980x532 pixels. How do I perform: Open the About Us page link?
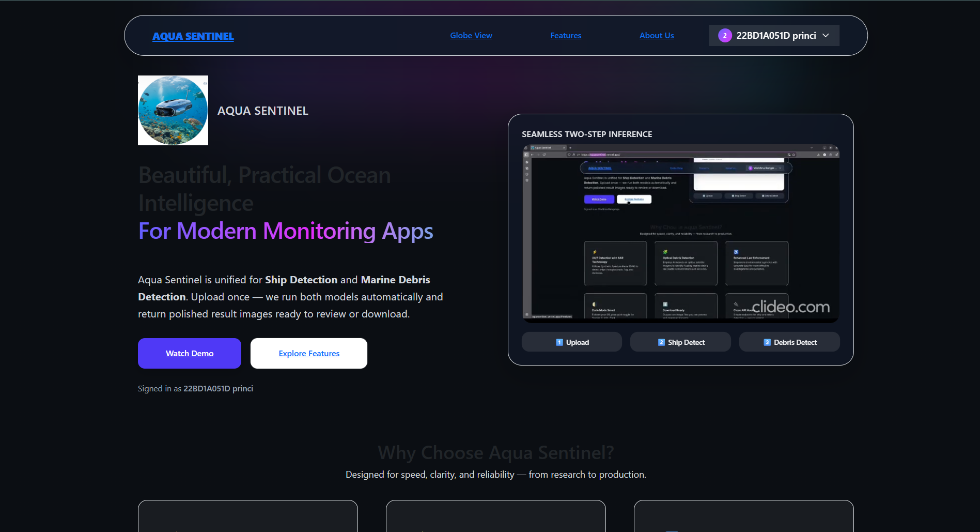[656, 36]
